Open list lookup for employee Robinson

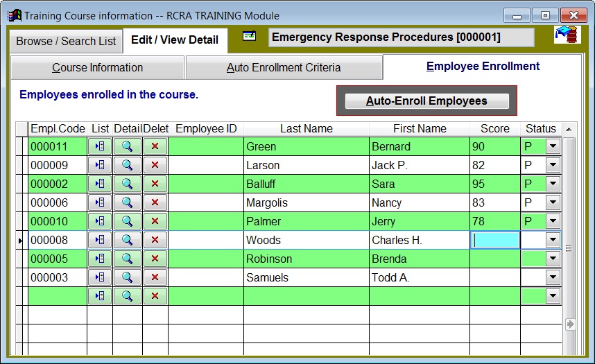(100, 259)
